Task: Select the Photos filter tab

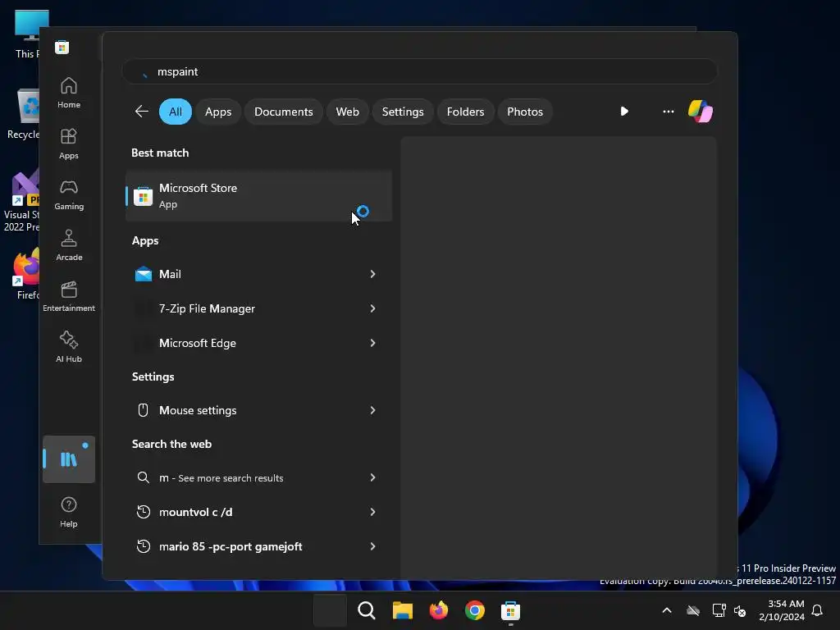Action: [525, 112]
